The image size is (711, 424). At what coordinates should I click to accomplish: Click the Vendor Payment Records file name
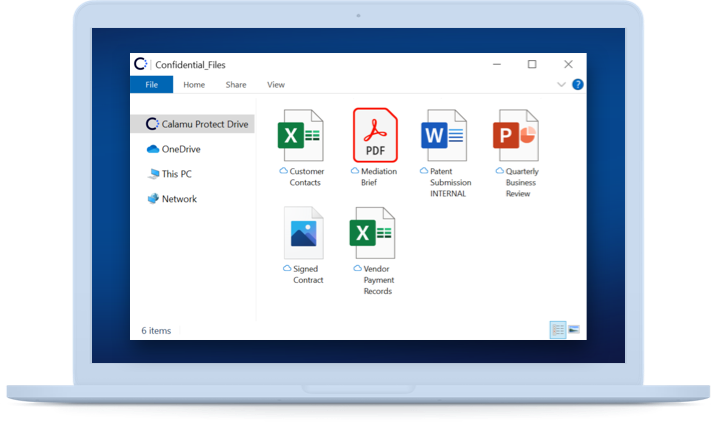pyautogui.click(x=379, y=280)
